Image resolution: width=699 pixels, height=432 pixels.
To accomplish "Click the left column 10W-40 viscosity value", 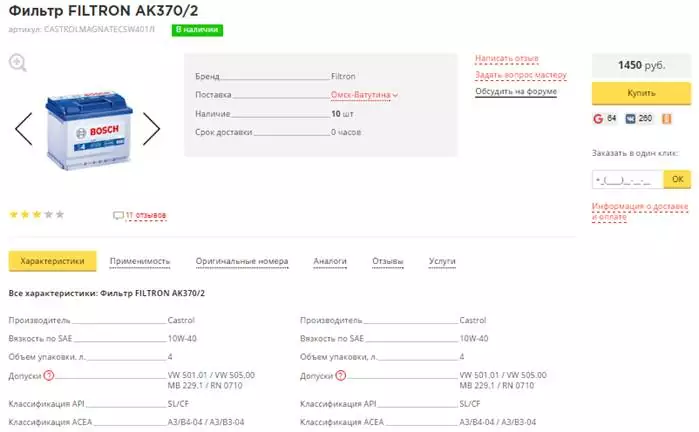I will [x=182, y=338].
